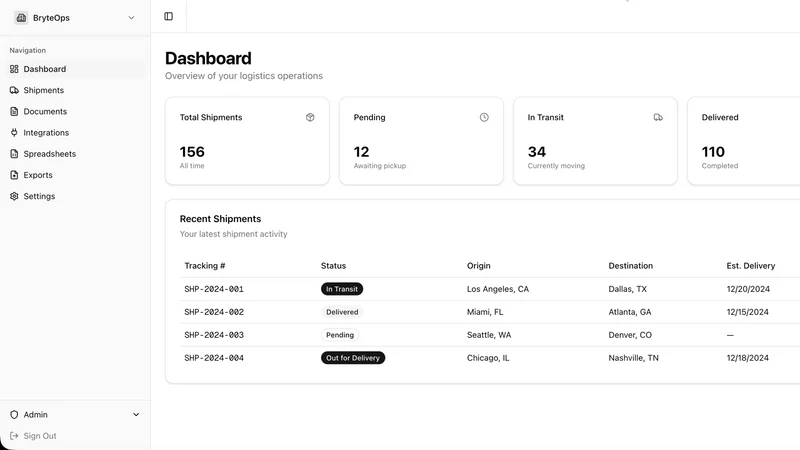The width and height of the screenshot is (800, 450).
Task: Go to Documents in navigation
Action: 75,111
